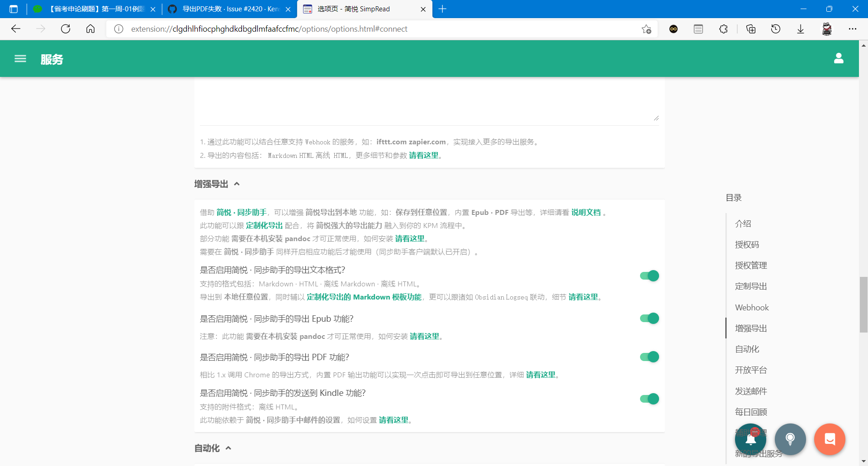Navigate to Webhook via the table of contents

click(751, 307)
